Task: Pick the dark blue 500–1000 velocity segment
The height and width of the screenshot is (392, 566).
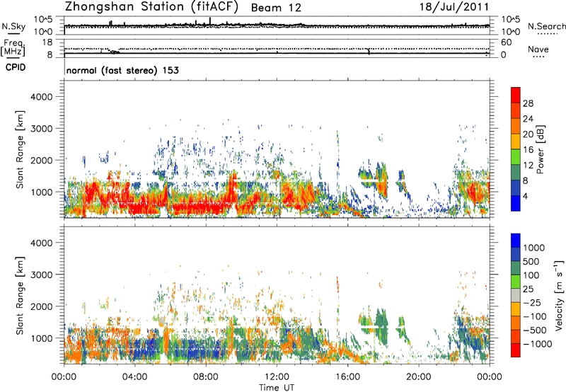Action: (516, 255)
